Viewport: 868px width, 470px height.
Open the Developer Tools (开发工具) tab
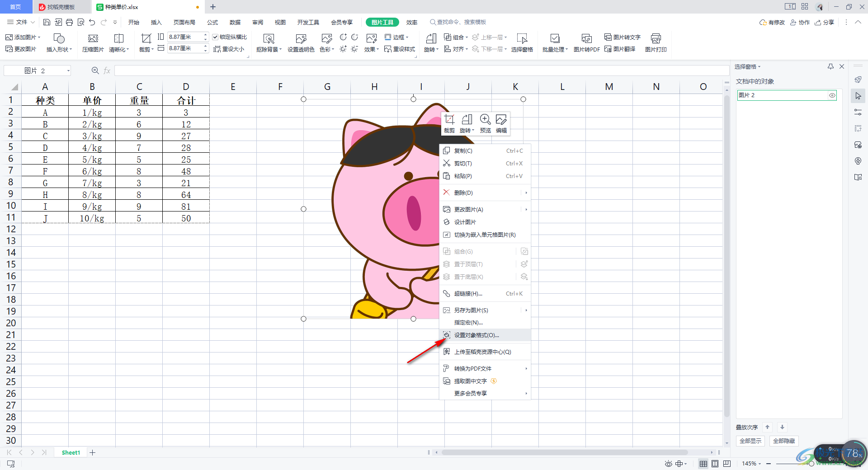coord(308,22)
